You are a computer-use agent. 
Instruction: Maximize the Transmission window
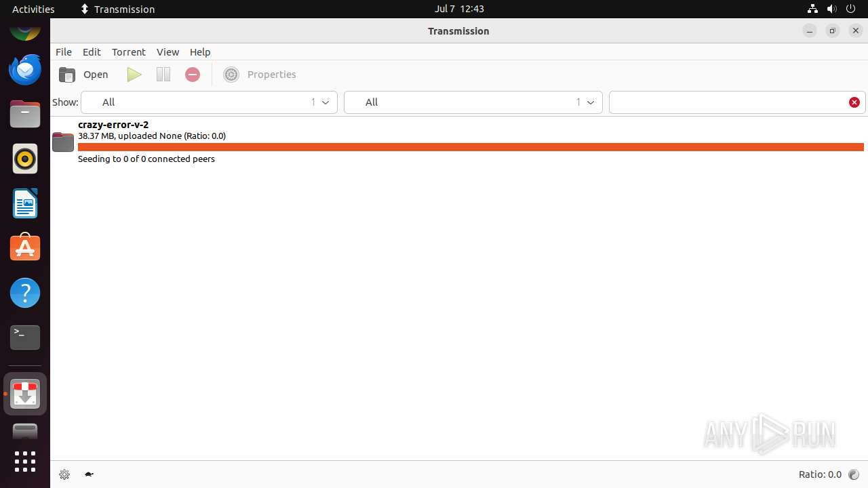(x=833, y=31)
